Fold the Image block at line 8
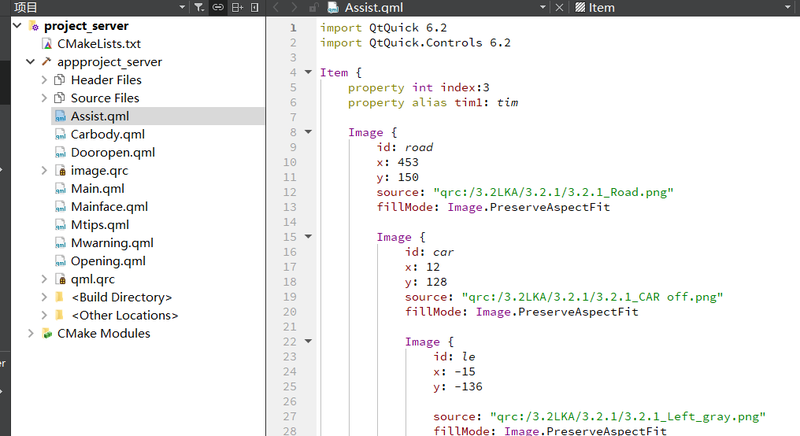This screenshot has width=800, height=436. pos(308,132)
